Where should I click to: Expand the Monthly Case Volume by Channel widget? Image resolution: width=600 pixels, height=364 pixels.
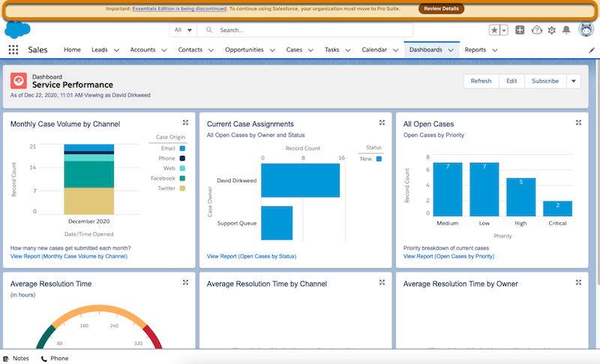[185, 123]
